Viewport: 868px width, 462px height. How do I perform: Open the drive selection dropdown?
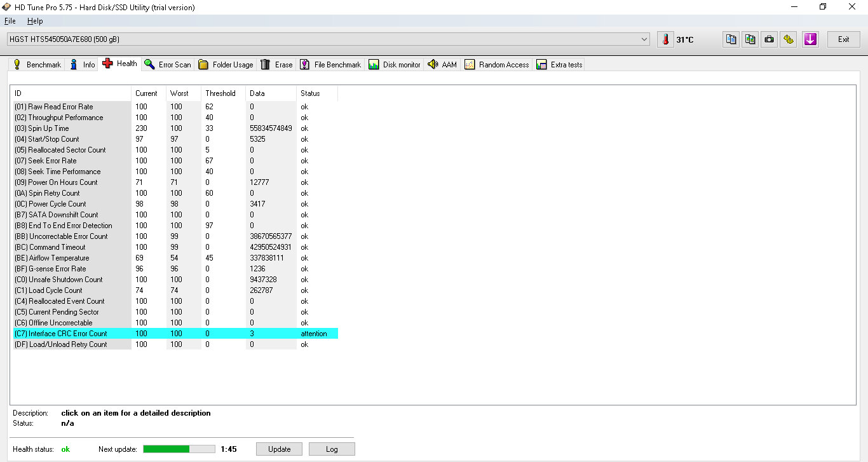[329, 39]
